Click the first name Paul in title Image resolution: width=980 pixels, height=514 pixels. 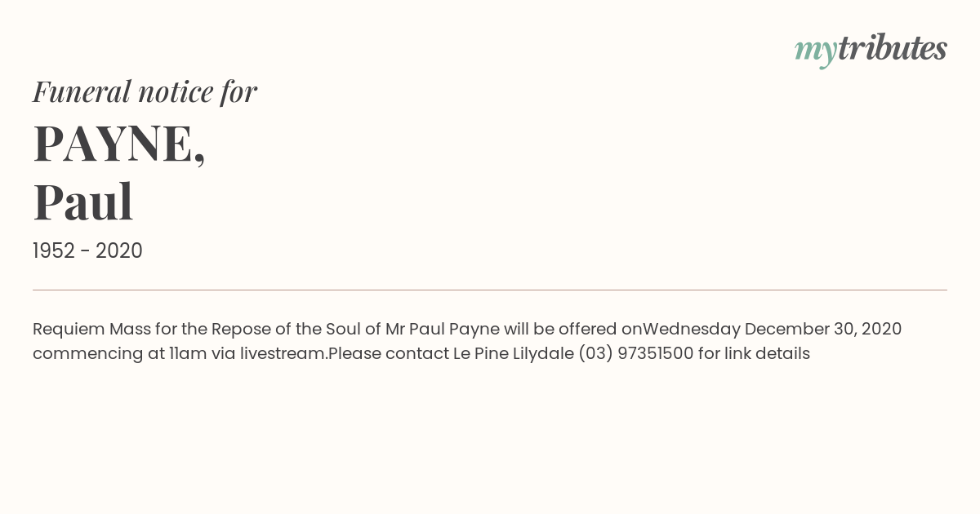tap(82, 202)
